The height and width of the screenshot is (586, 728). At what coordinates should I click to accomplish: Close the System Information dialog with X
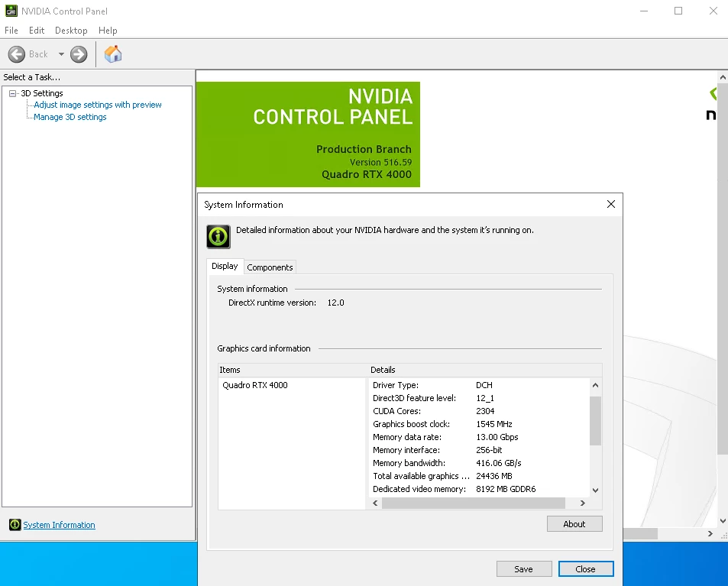pos(611,204)
